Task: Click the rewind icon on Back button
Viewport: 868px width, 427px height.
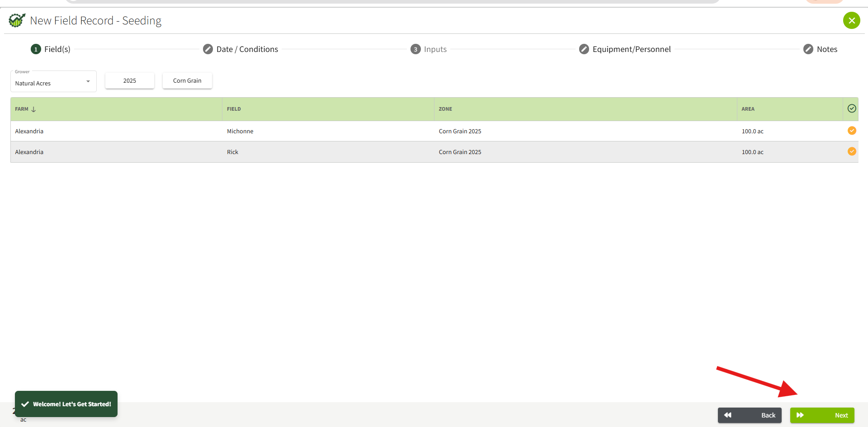Action: pos(727,415)
